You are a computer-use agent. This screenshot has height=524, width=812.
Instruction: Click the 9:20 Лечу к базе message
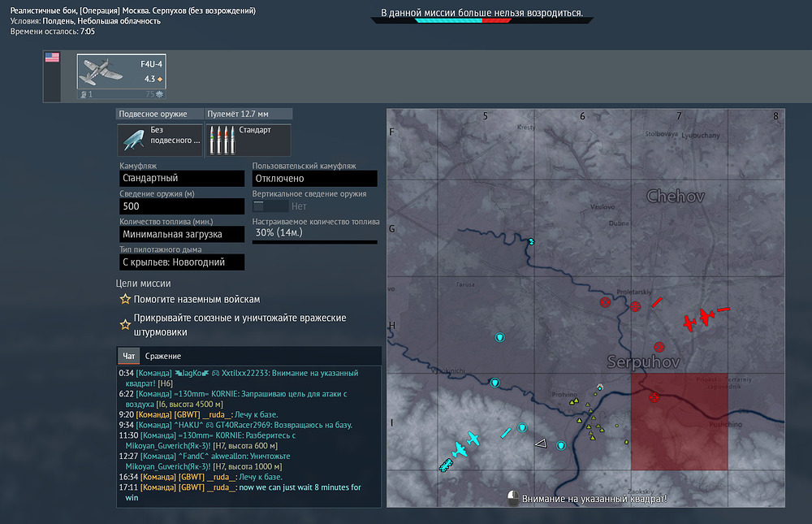pos(198,414)
